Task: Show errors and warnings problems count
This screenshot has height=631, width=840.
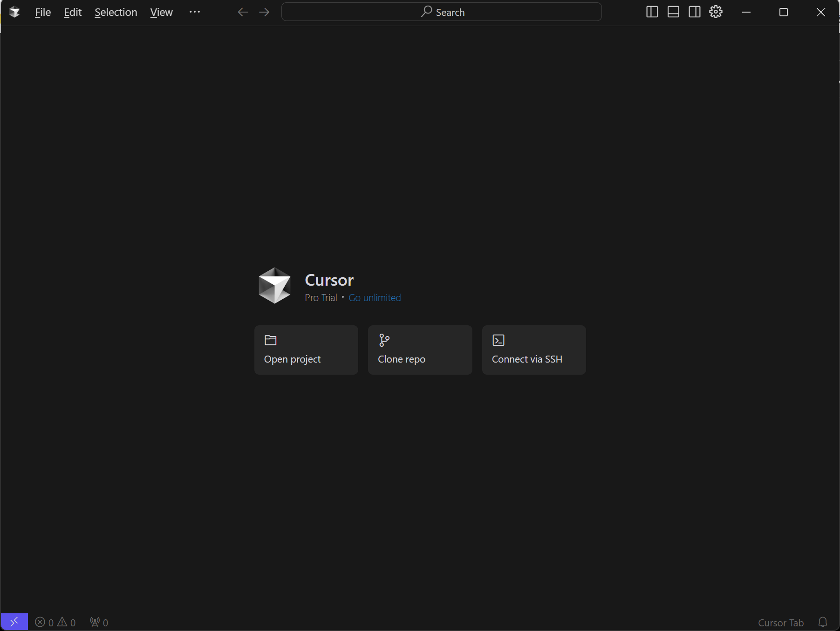Action: [55, 622]
